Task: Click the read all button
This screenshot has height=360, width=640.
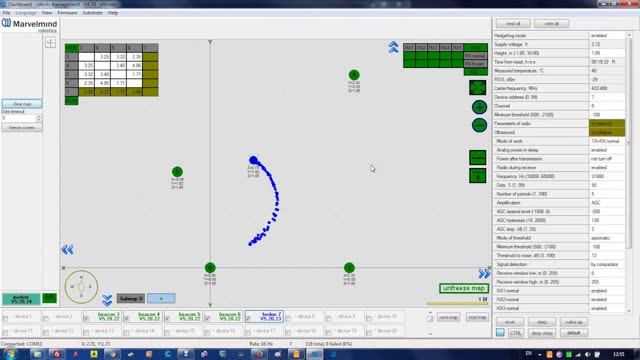Action: click(513, 24)
